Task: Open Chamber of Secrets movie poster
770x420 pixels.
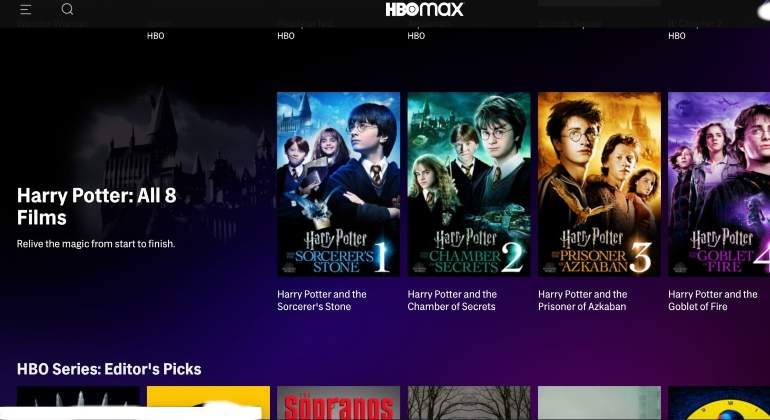Action: tap(468, 184)
